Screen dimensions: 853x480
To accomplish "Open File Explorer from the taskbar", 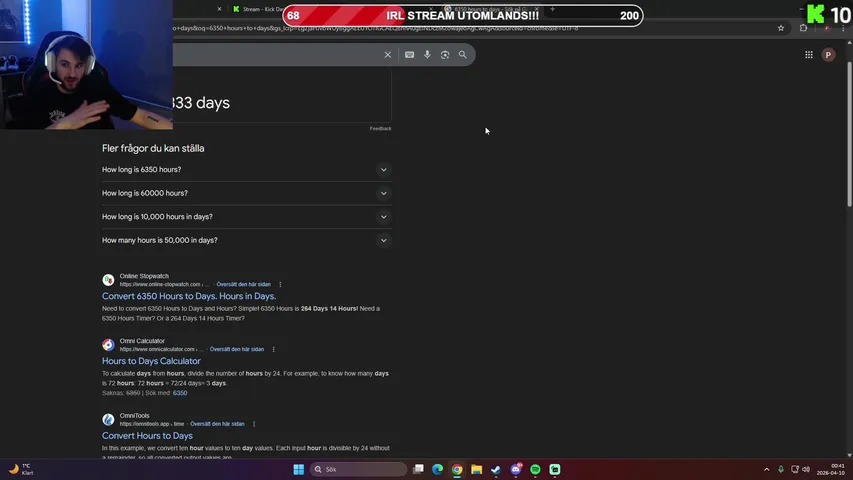I will pyautogui.click(x=477, y=469).
